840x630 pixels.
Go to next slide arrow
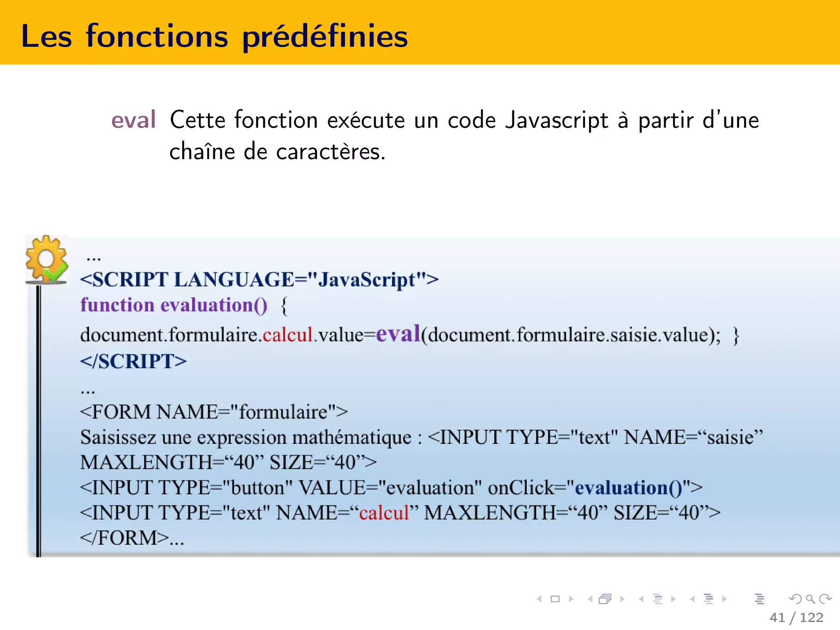click(x=571, y=599)
